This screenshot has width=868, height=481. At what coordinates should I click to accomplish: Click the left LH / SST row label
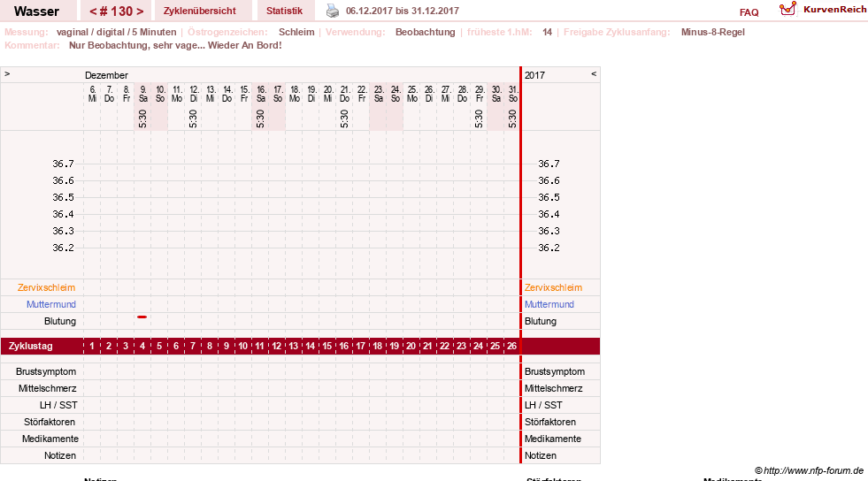pos(58,405)
